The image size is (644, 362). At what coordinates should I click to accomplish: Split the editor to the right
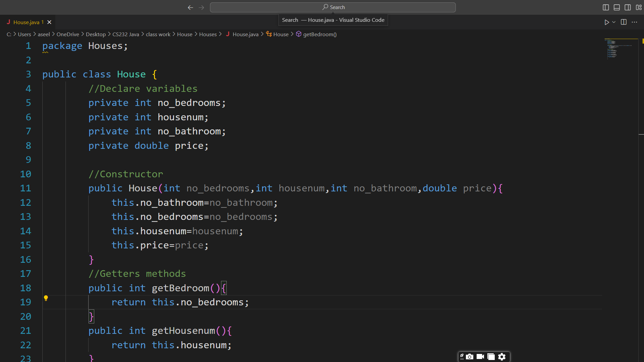click(624, 22)
